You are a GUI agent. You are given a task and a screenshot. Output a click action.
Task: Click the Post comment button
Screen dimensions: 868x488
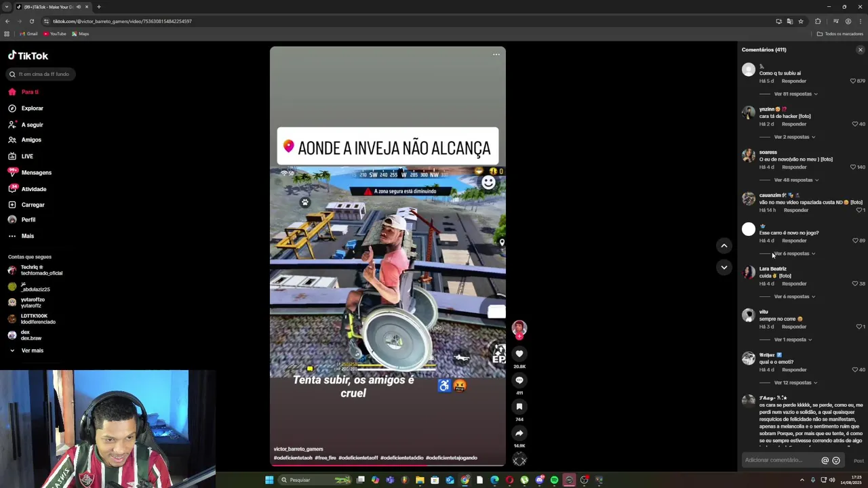point(859,461)
